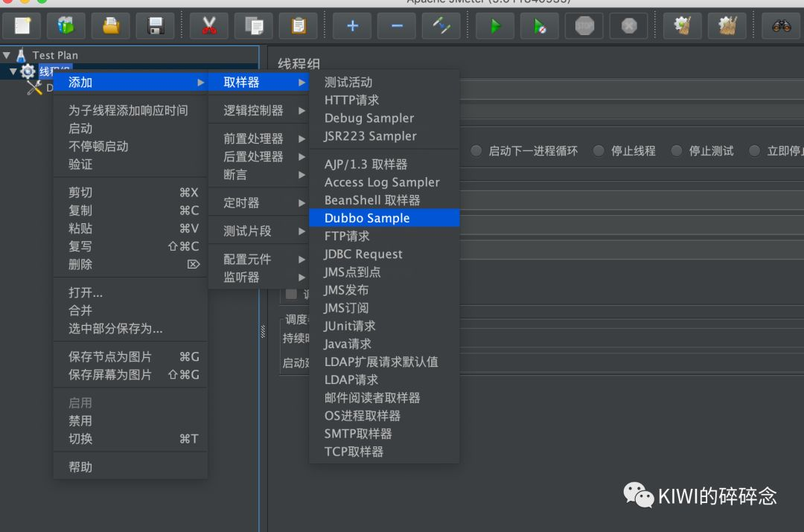
Task: Click 验证 in context menu
Action: (x=131, y=164)
